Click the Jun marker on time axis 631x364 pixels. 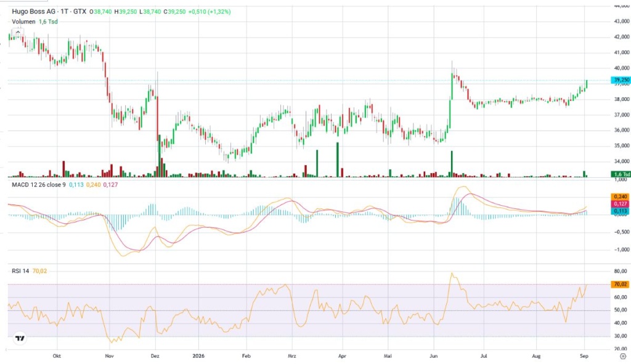[x=433, y=356]
